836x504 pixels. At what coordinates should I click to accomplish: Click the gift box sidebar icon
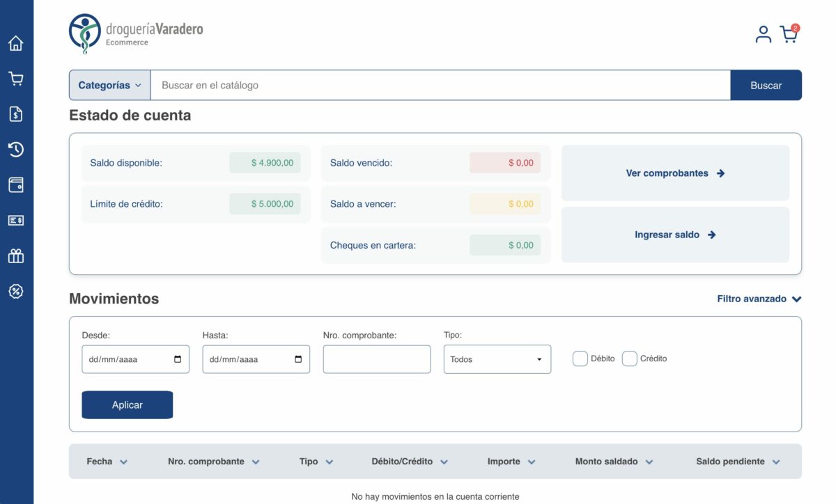16,255
